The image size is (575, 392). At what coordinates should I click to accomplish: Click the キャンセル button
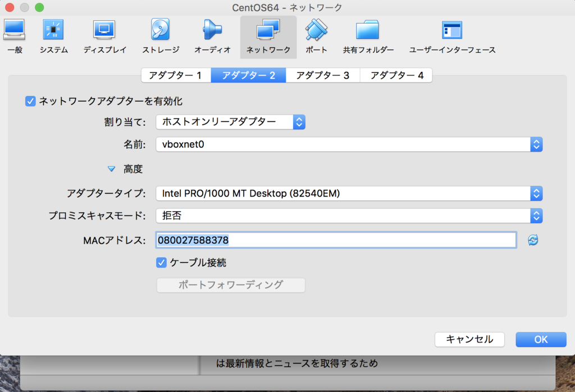pos(470,340)
